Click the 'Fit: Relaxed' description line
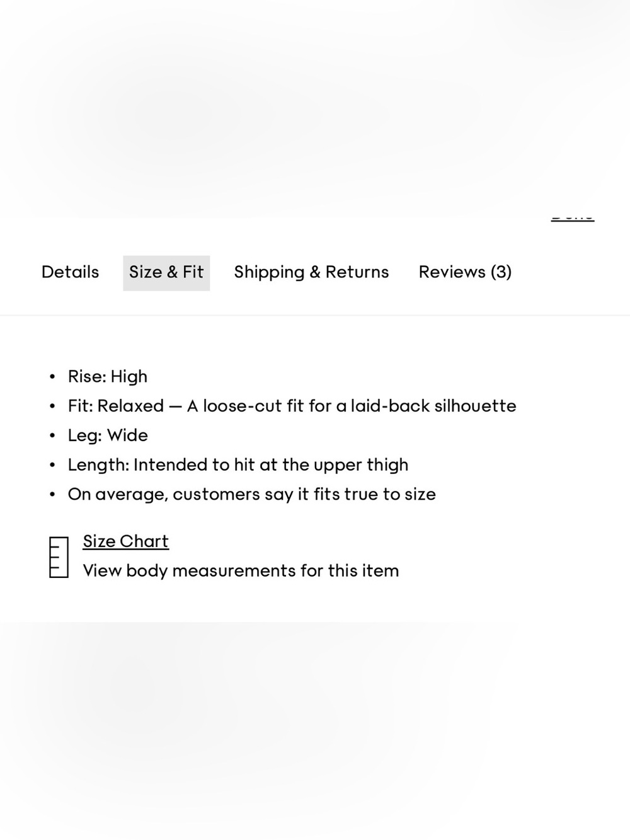Viewport: 630px width, 840px height. pyautogui.click(x=292, y=406)
